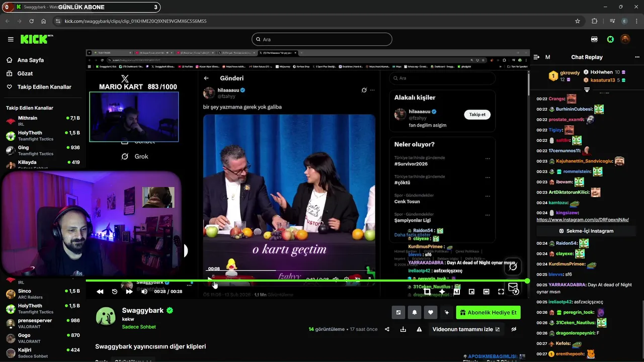Open the browser extensions puzzle icon

tap(595, 21)
